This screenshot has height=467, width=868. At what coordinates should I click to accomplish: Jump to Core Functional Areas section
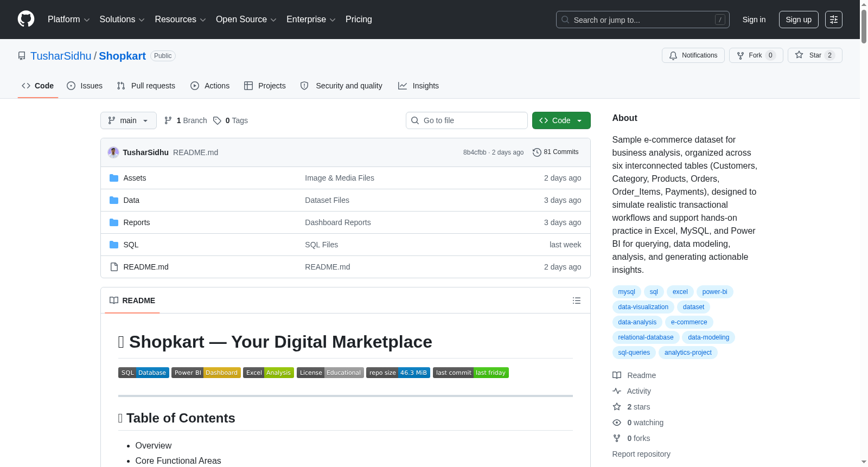pos(178,460)
